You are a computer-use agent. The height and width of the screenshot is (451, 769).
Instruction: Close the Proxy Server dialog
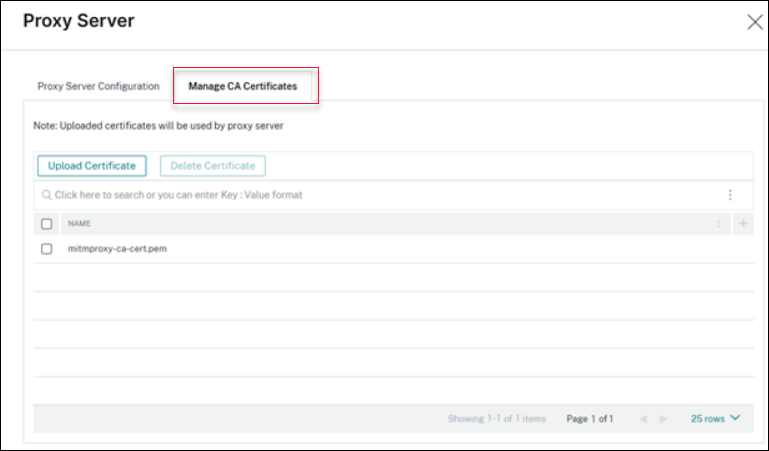[755, 22]
